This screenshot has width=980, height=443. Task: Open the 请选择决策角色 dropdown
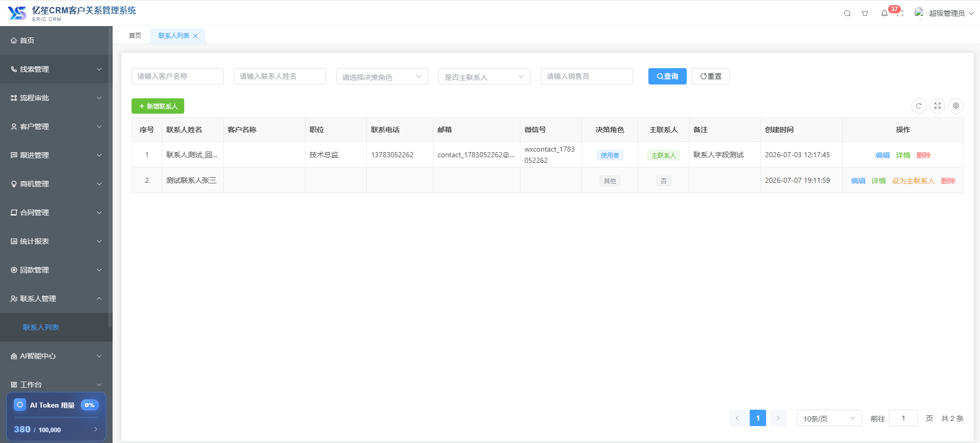(x=382, y=76)
